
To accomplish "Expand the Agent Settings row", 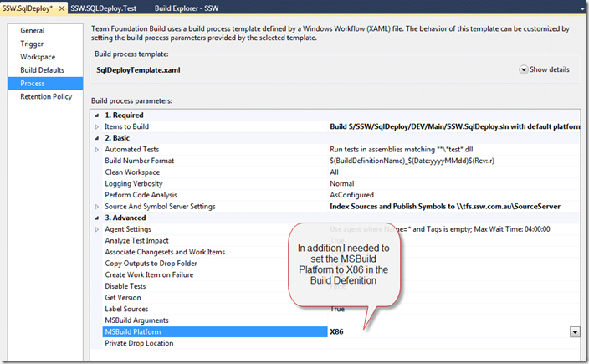I will (97, 229).
